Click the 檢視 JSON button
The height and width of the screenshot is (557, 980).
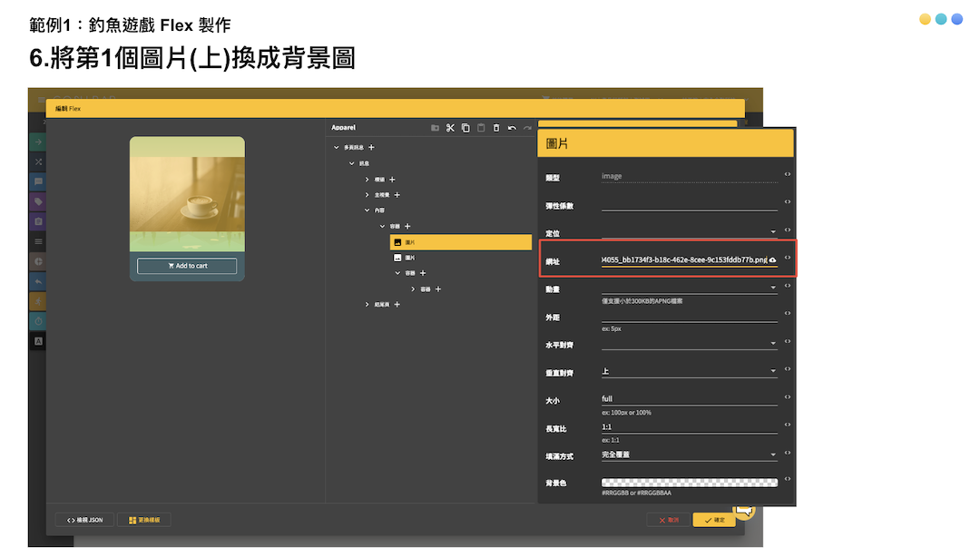(x=85, y=520)
